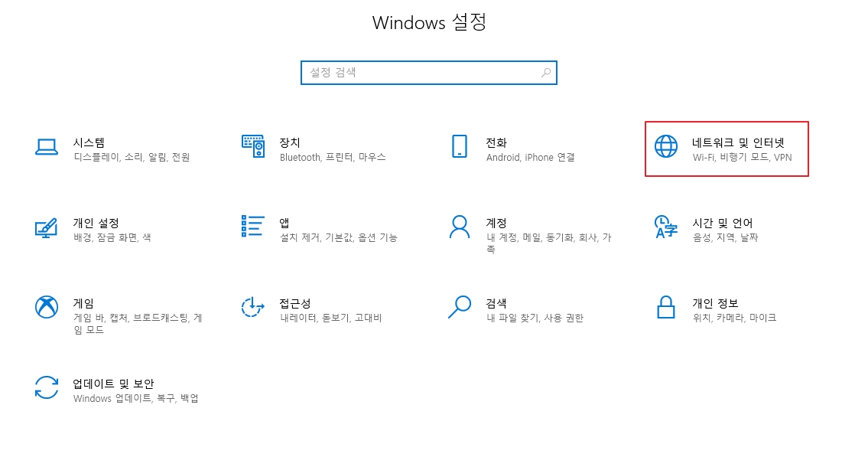Viewport: 868px width, 454px height.
Task: Open 개인 설정 title
Action: (x=96, y=223)
